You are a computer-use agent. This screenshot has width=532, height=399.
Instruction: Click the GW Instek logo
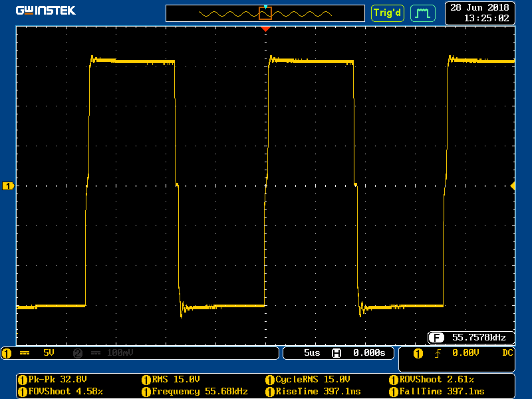pos(45,11)
